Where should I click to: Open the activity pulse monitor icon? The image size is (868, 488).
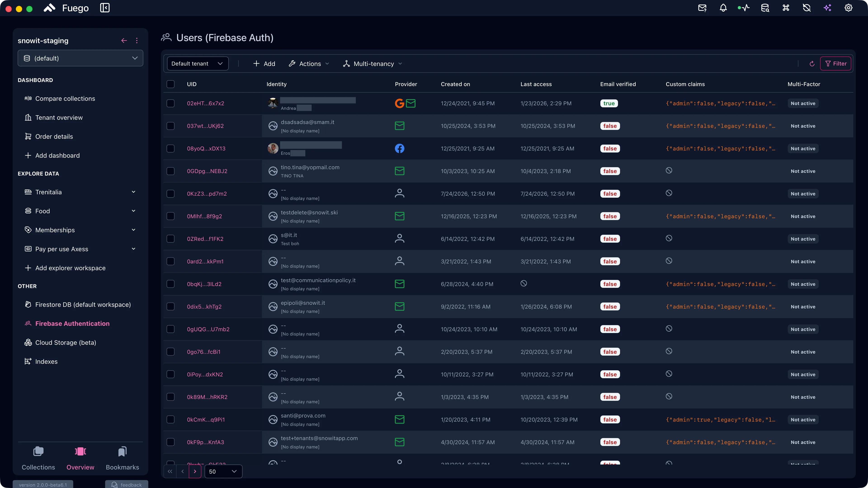[x=744, y=8]
